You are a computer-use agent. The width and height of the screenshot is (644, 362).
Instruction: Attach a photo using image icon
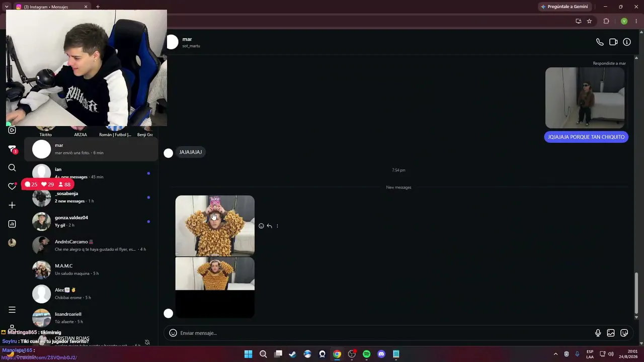click(611, 333)
